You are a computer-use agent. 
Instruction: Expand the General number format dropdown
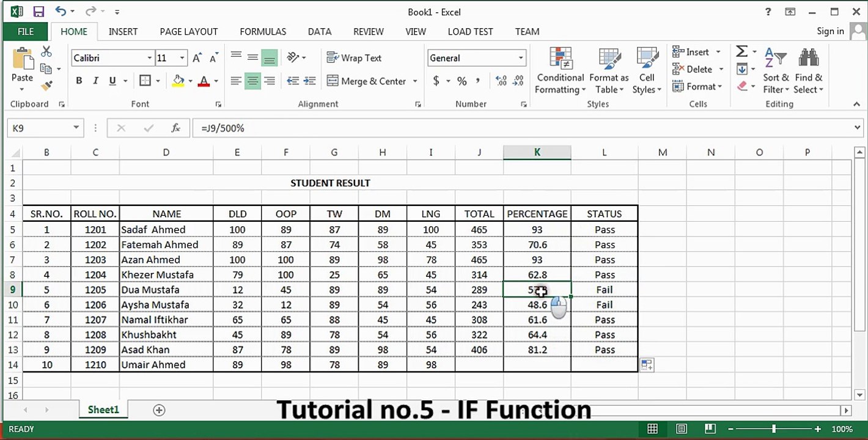point(521,58)
